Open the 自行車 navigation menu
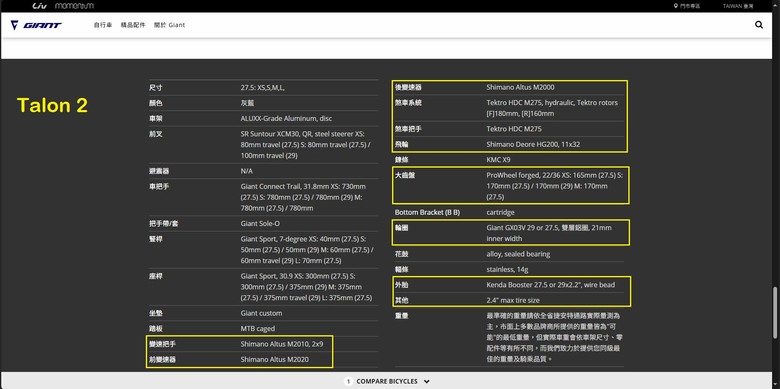The height and width of the screenshot is (389, 780). 103,25
